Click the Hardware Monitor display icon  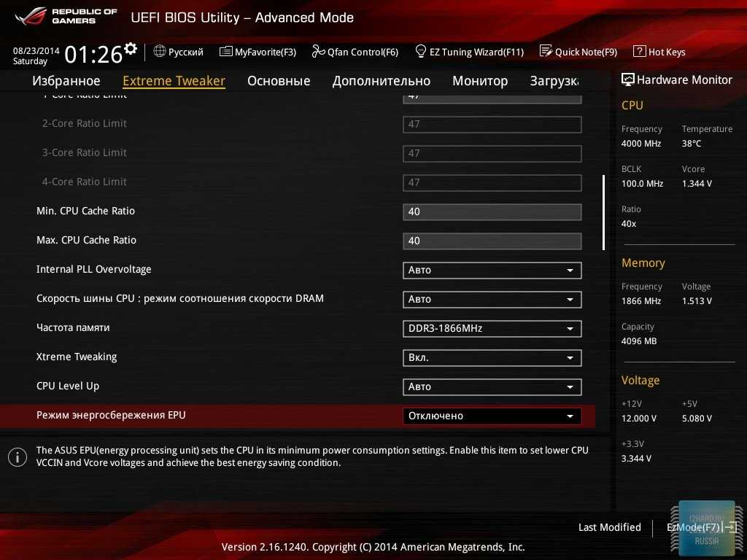point(627,80)
